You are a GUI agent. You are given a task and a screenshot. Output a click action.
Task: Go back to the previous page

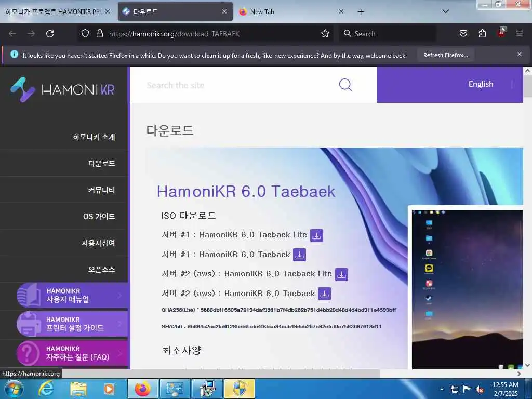[x=12, y=34]
